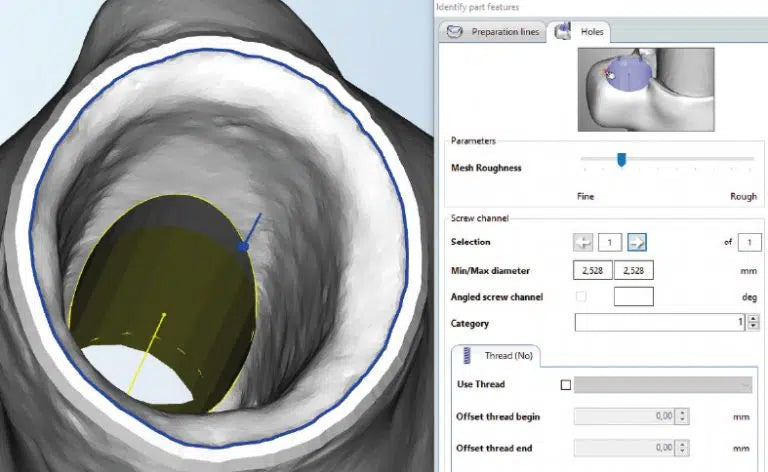The height and width of the screenshot is (472, 768).
Task: Click the angled screw channel degree field
Action: point(633,297)
